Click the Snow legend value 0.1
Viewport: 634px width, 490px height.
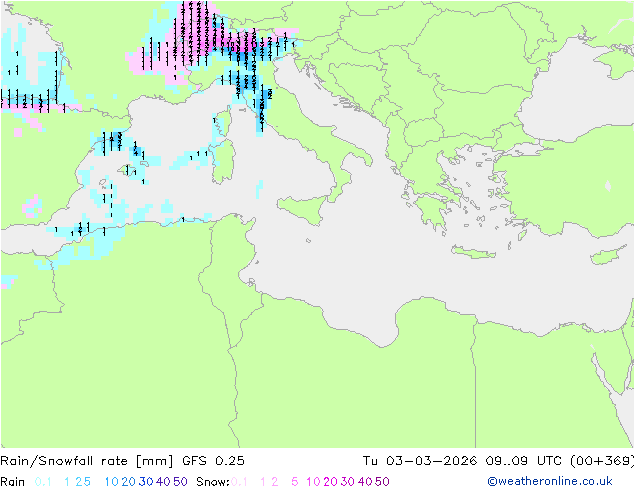tap(239, 482)
